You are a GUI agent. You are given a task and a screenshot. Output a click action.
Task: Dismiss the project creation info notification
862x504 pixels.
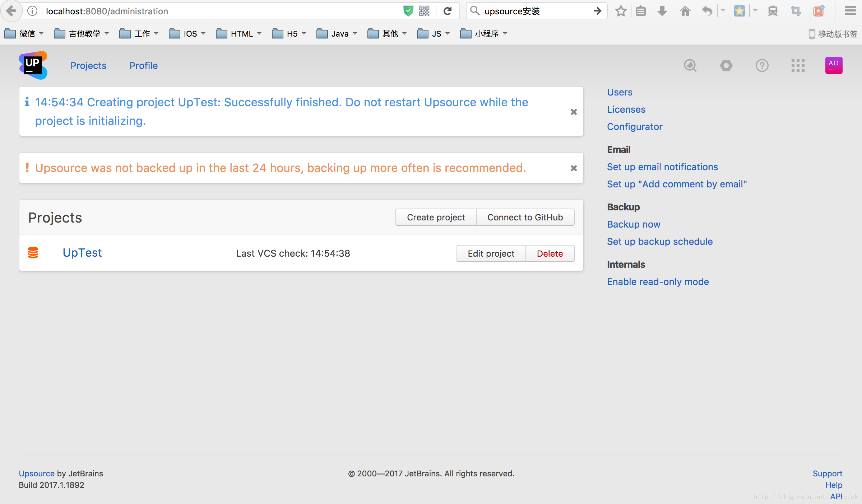click(574, 112)
